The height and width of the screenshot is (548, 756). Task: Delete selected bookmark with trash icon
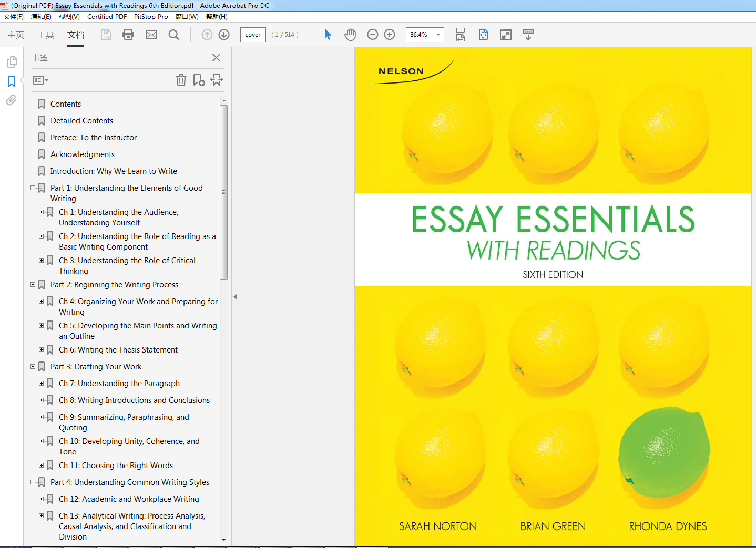[181, 80]
